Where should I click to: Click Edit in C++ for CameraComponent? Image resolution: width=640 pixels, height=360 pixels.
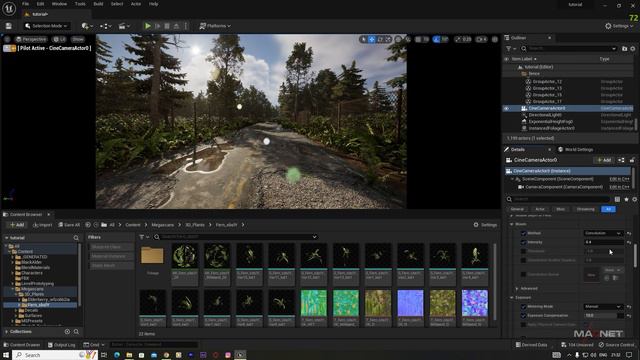point(619,187)
